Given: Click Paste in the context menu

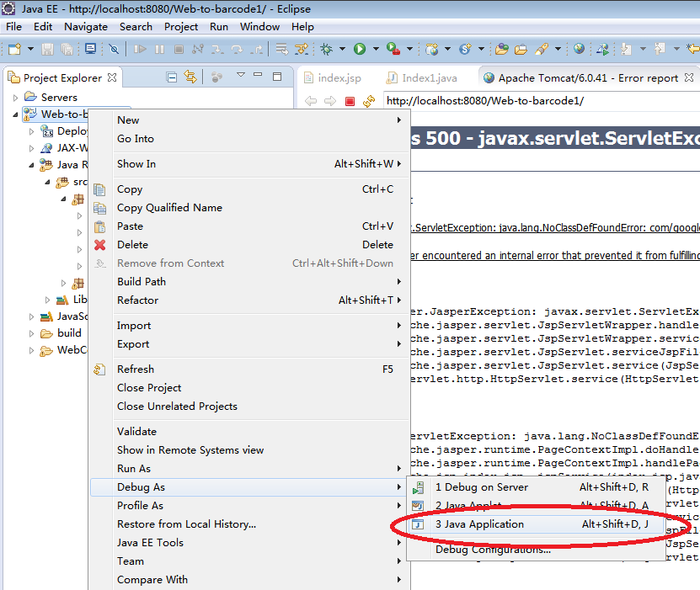Looking at the screenshot, I should coord(249,226).
